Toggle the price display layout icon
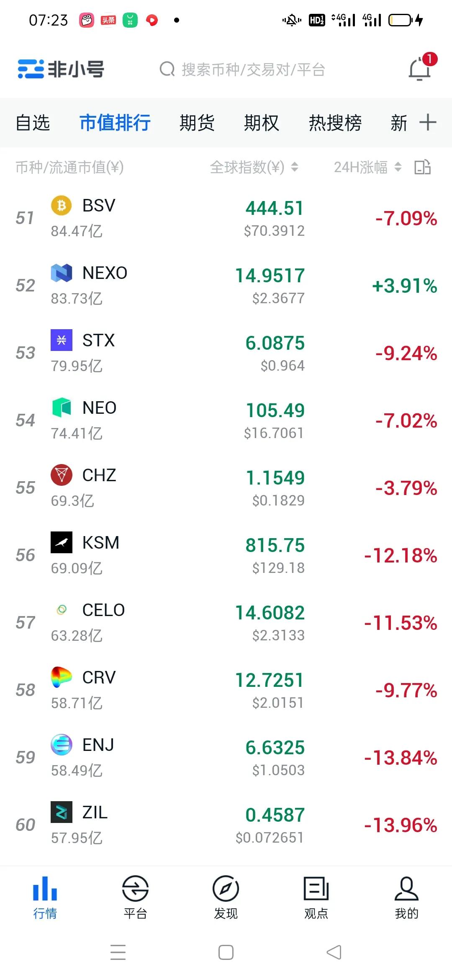The width and height of the screenshot is (452, 980). (x=422, y=167)
